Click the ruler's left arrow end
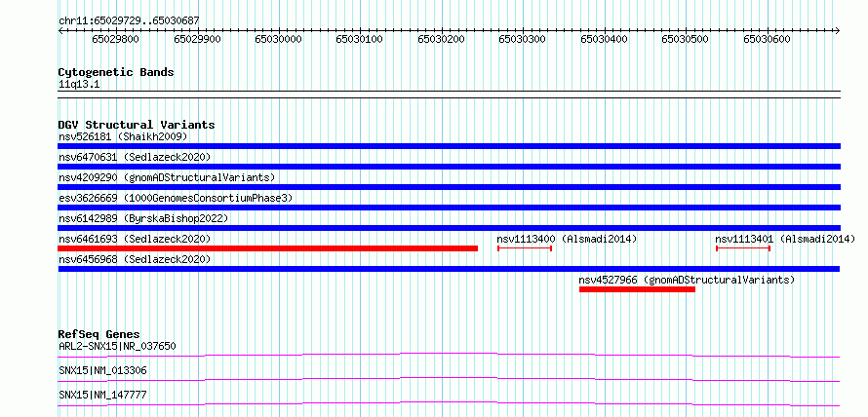868x417 pixels. (x=60, y=30)
